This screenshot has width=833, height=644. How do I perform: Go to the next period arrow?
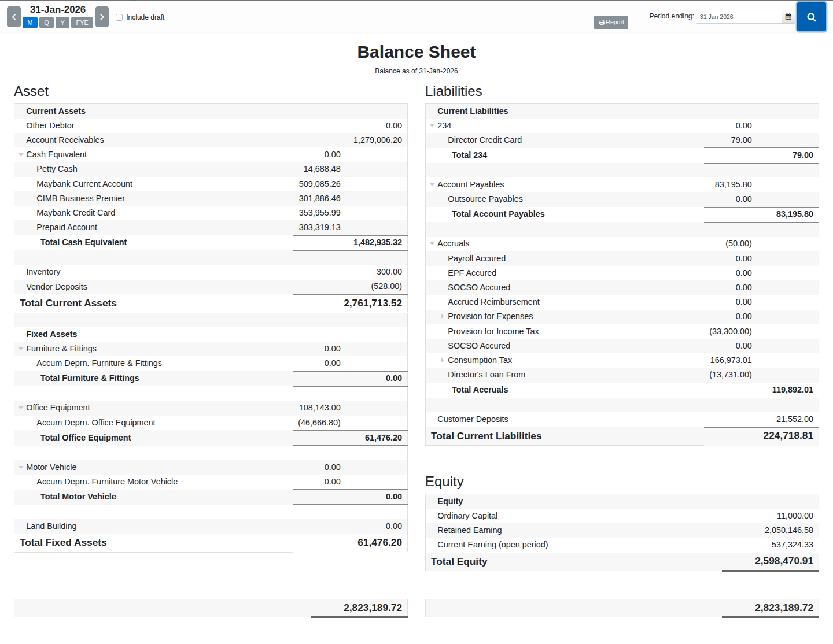[102, 17]
